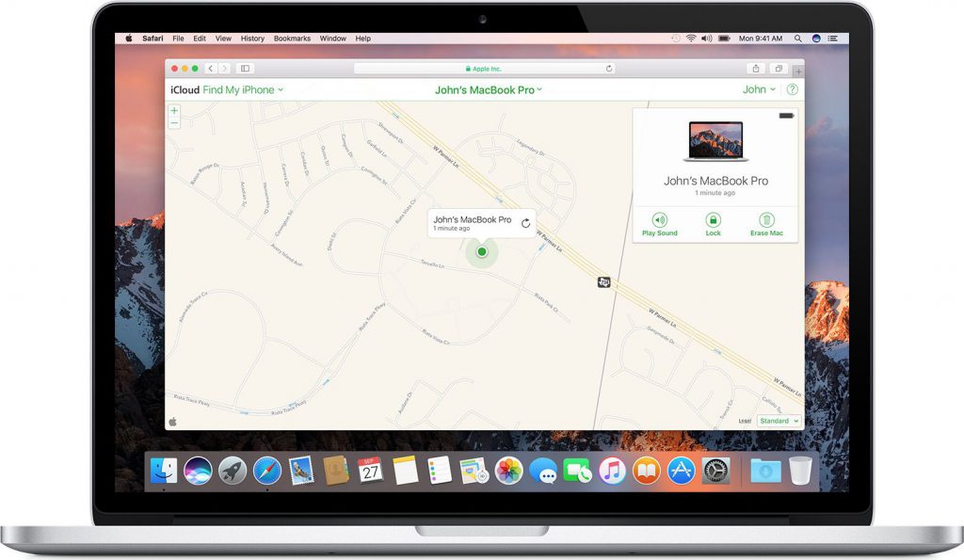The width and height of the screenshot is (964, 560).
Task: Zoom in using the map plus control
Action: (173, 110)
